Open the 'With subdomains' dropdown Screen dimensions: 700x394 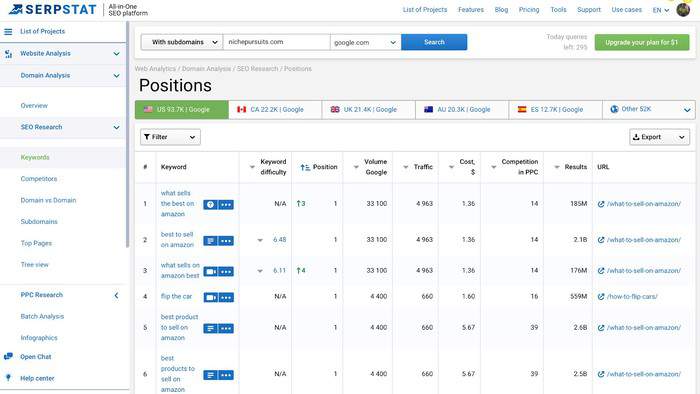coord(182,42)
